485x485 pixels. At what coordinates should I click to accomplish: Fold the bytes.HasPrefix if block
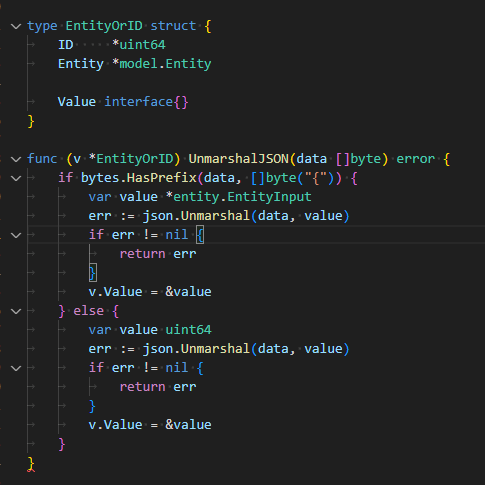(16, 178)
